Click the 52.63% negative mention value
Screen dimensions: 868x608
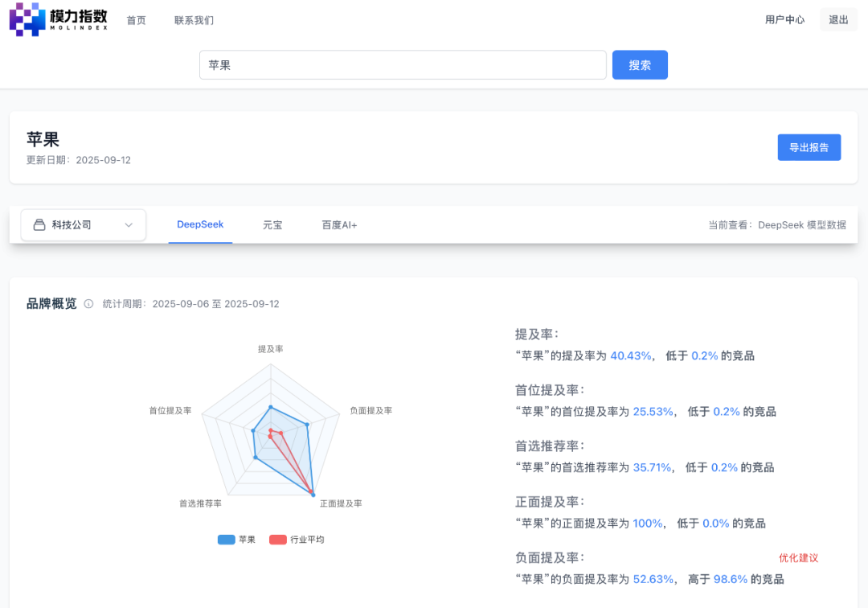coord(653,580)
